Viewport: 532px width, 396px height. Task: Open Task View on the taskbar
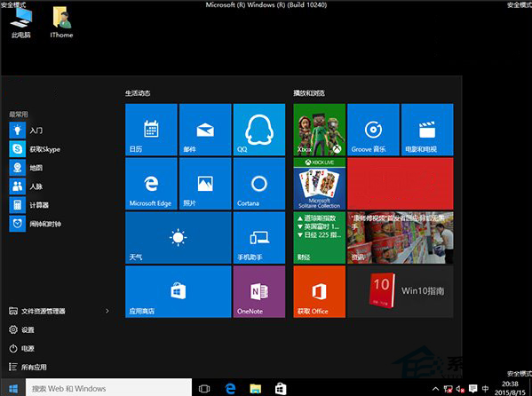204,388
